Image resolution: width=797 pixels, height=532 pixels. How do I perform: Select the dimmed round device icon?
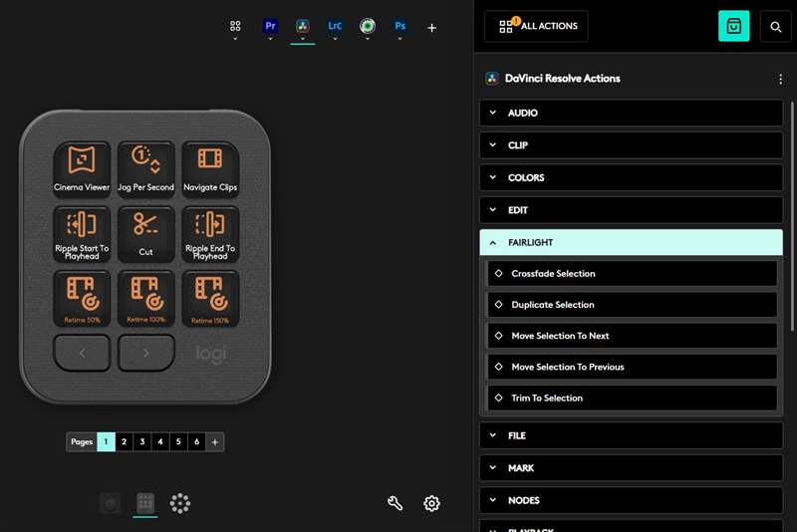111,503
